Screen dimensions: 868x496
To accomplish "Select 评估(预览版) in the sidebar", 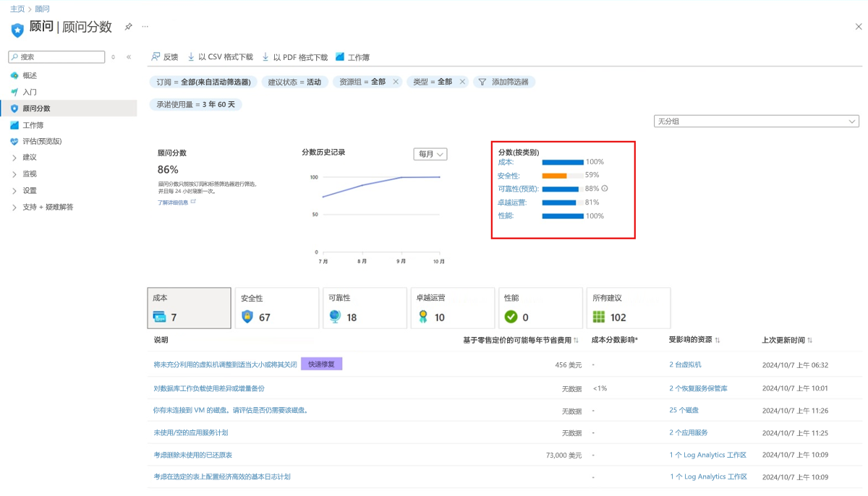I will (x=41, y=141).
